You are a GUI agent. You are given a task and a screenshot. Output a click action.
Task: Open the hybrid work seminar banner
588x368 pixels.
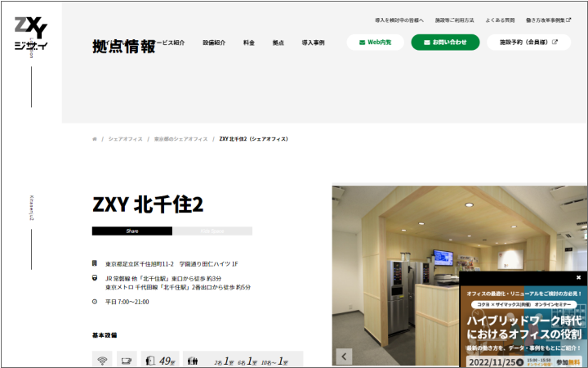pos(523,326)
